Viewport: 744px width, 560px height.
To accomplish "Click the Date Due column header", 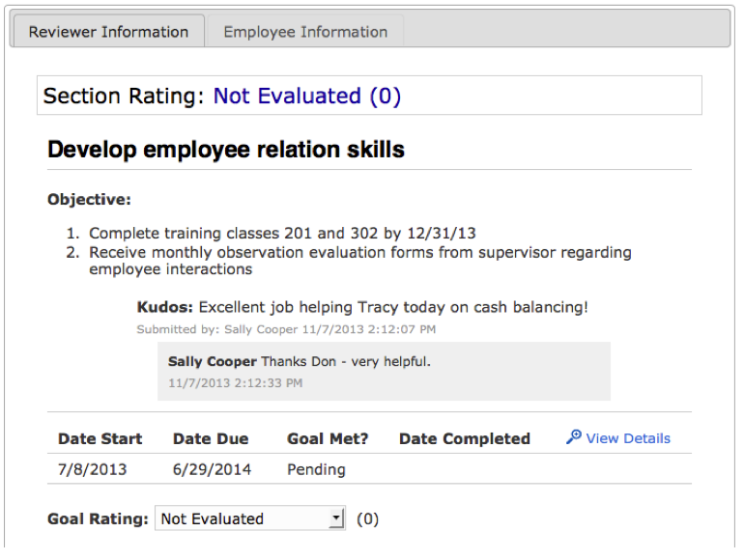I will pyautogui.click(x=211, y=438).
